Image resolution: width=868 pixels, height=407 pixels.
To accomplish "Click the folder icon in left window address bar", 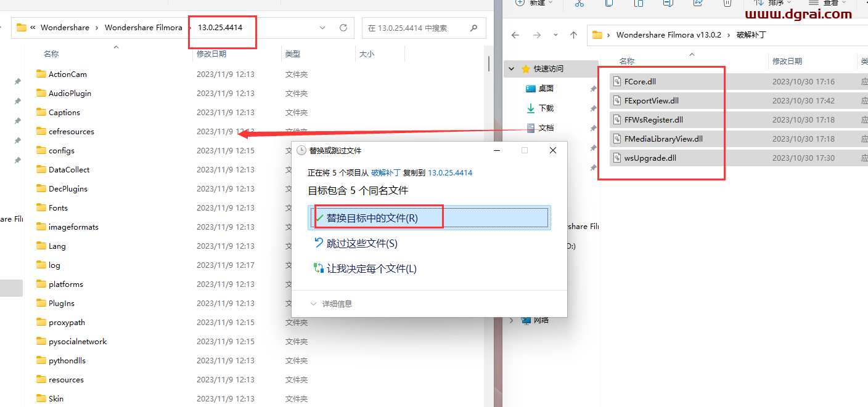I will [x=22, y=28].
